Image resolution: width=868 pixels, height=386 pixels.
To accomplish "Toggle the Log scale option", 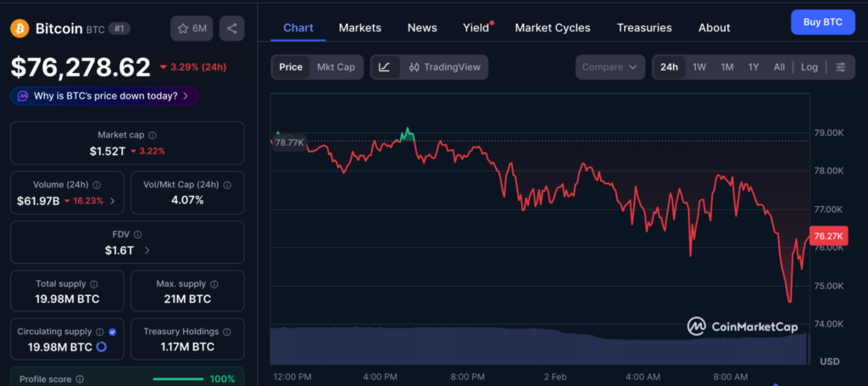I will coord(810,67).
